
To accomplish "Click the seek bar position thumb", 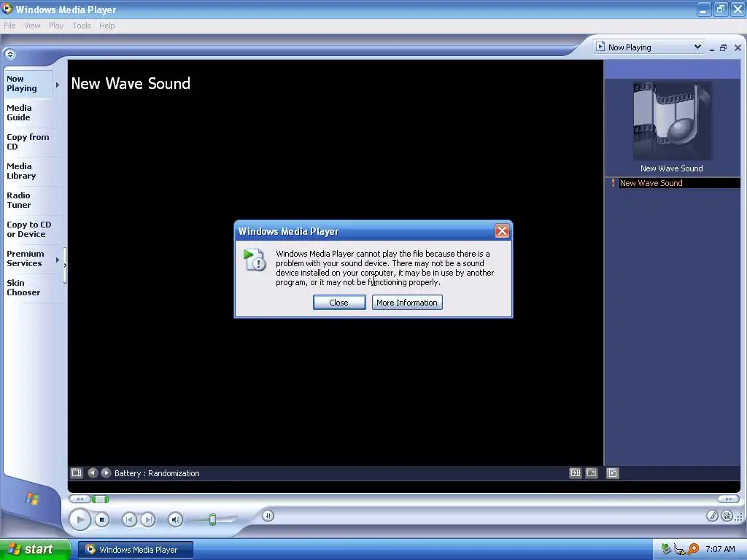I will point(100,499).
